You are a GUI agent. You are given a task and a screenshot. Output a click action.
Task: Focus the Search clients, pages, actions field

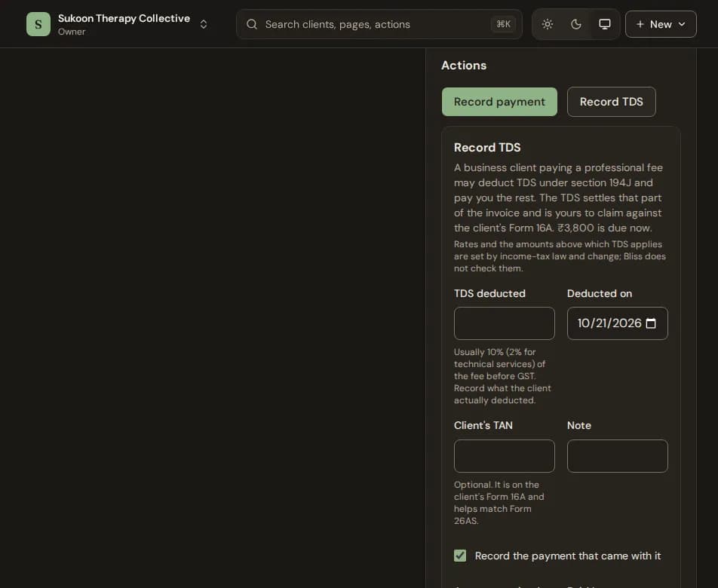tap(379, 24)
